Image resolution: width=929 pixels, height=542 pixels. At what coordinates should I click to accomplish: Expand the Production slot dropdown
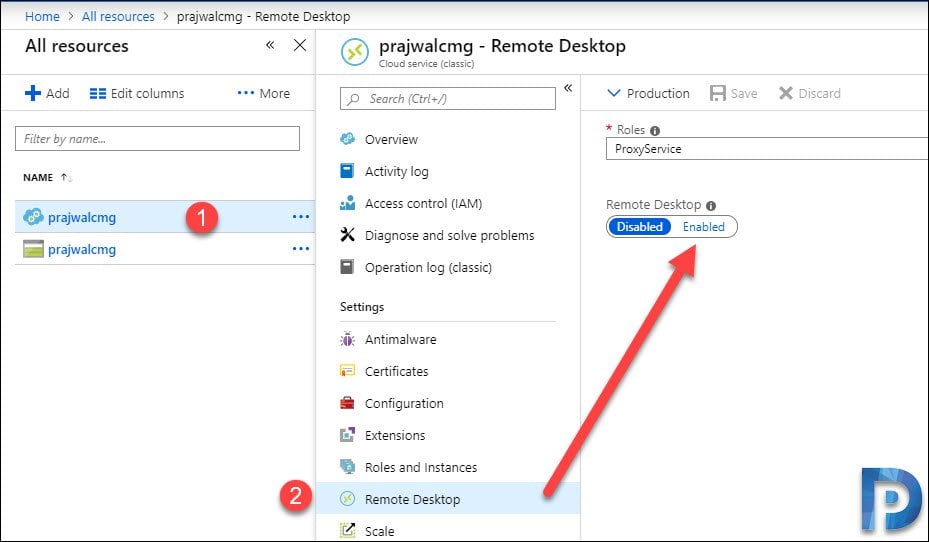(648, 93)
